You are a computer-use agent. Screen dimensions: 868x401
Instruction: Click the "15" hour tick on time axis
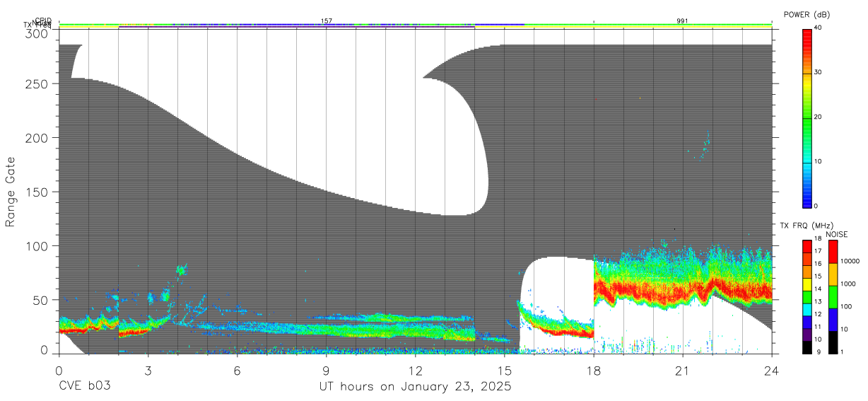504,370
